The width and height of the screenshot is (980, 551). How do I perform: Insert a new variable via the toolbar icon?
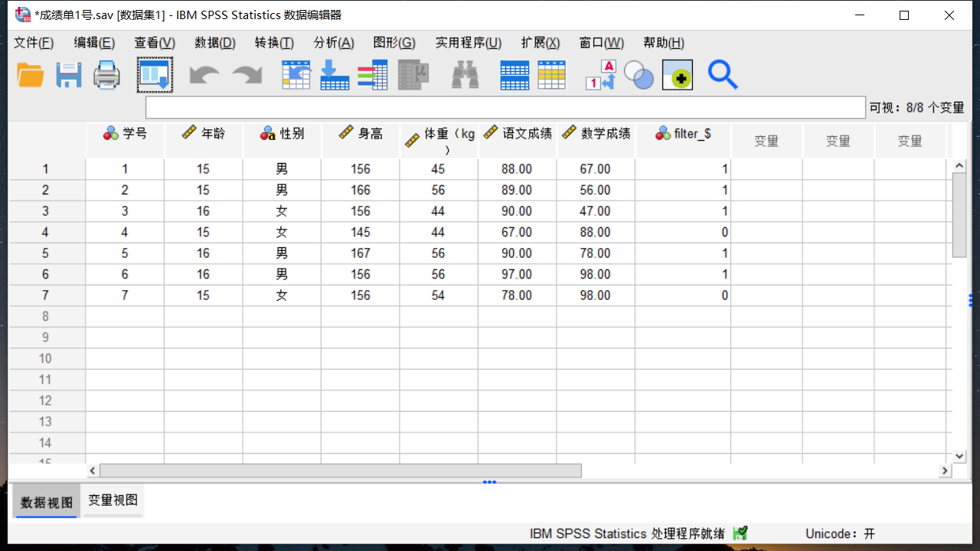pos(552,74)
